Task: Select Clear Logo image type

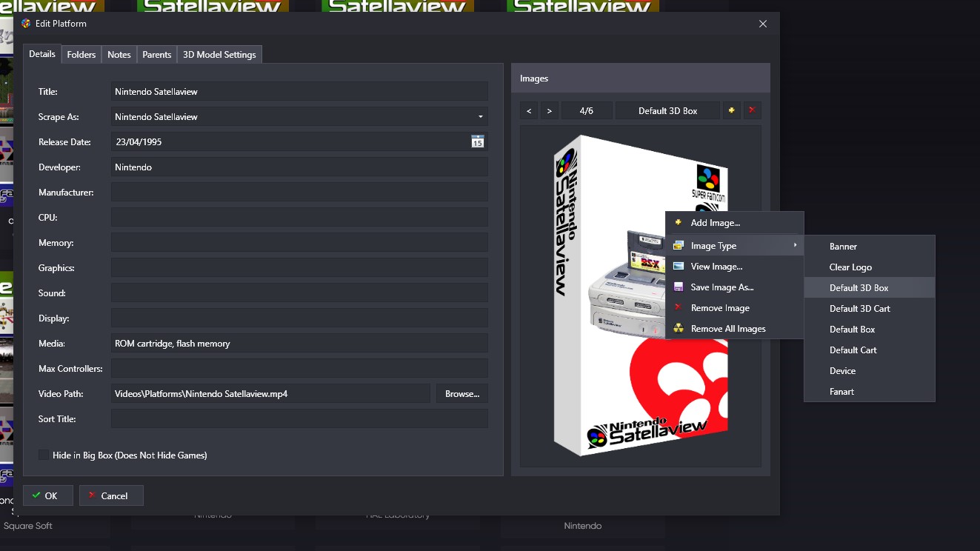Action: (870, 267)
